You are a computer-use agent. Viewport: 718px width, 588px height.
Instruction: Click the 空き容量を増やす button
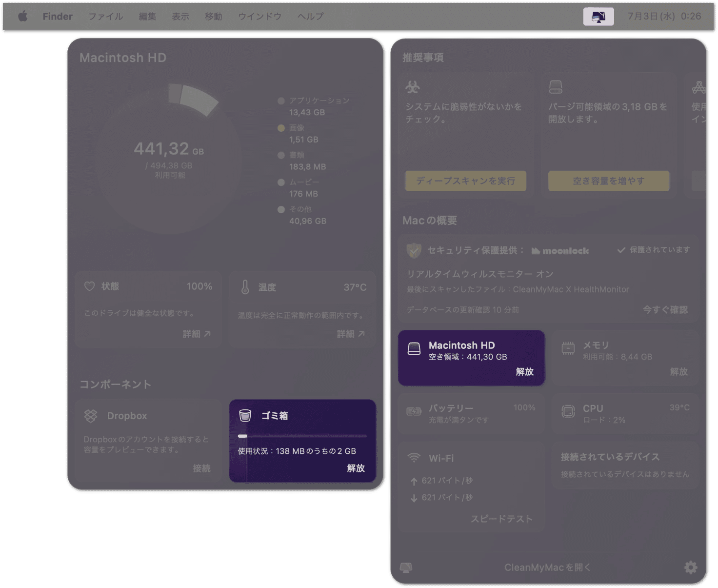[609, 181]
